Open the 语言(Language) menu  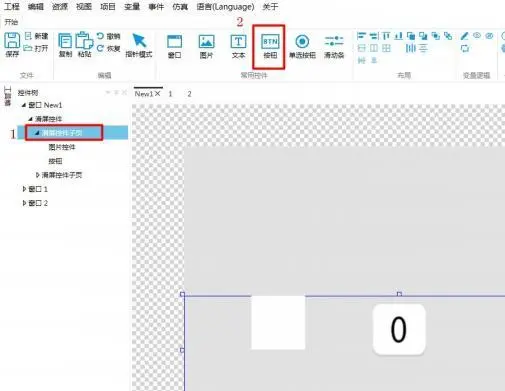(x=225, y=6)
